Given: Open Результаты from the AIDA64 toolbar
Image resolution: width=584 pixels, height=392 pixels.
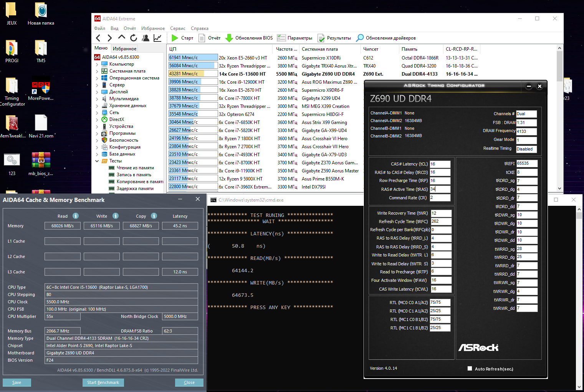Looking at the screenshot, I should coord(334,38).
